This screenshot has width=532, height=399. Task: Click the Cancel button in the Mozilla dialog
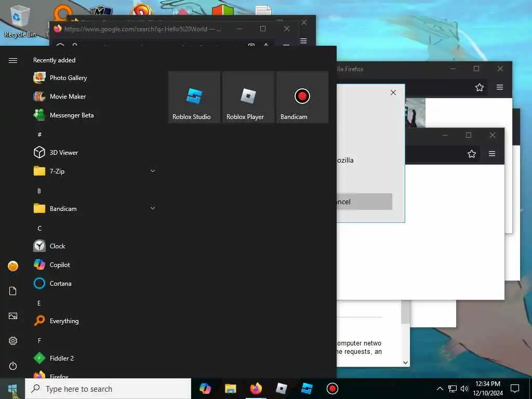(x=364, y=202)
